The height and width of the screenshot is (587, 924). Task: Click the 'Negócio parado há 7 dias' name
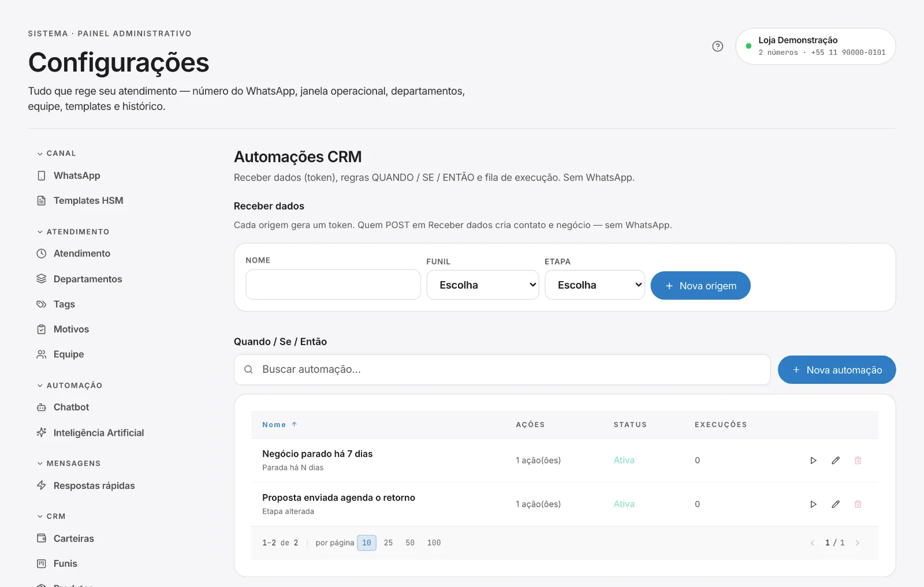pos(318,454)
